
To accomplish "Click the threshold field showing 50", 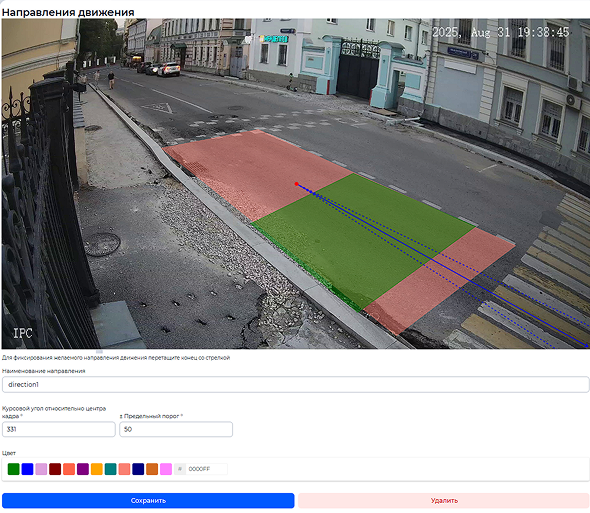I will tap(176, 429).
